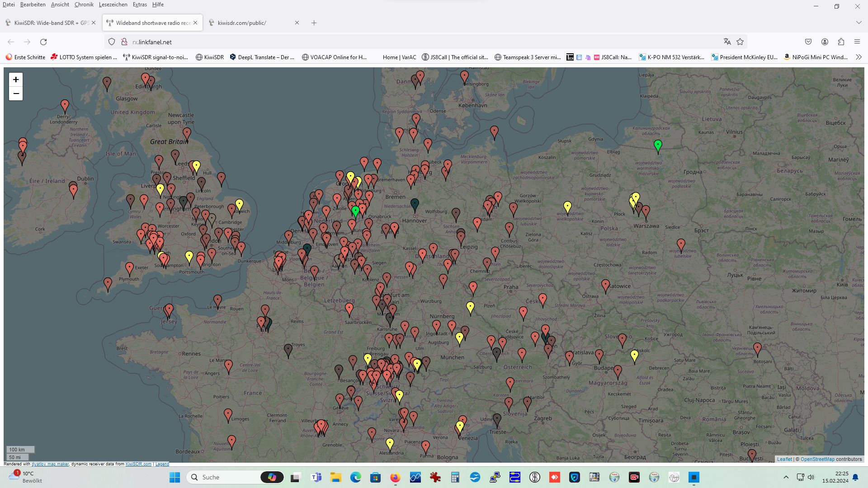Show more bookmarks with the double chevron

859,57
